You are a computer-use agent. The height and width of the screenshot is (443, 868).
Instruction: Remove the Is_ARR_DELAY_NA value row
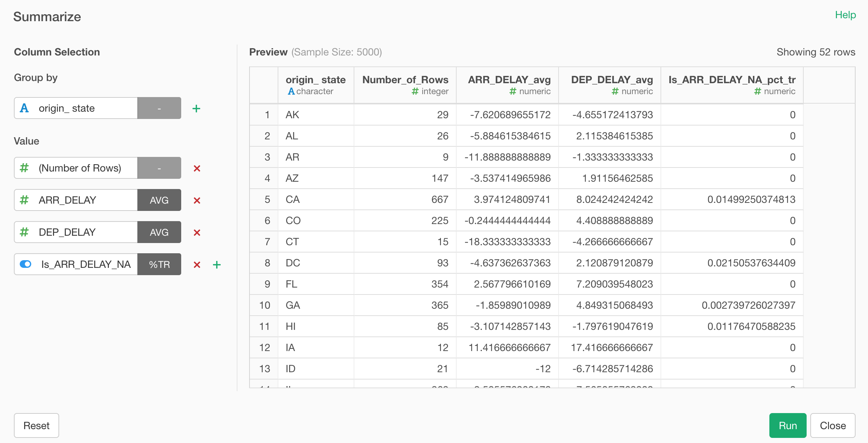[197, 265]
